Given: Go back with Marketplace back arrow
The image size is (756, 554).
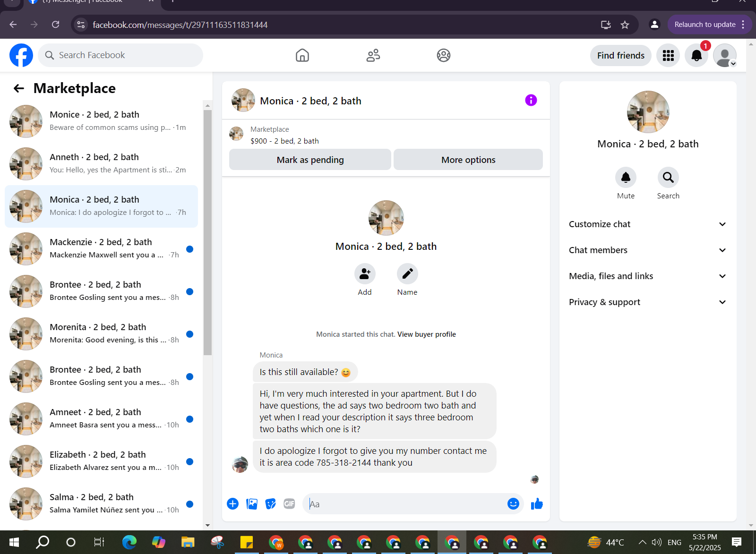Looking at the screenshot, I should (19, 88).
